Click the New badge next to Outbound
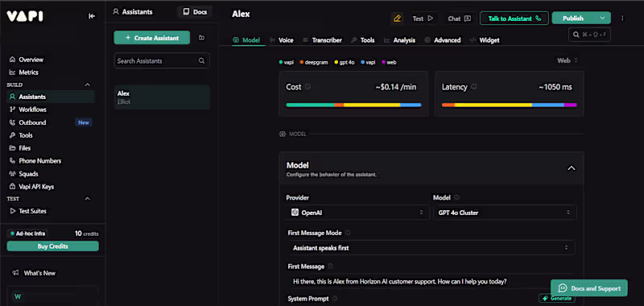 pos(84,122)
